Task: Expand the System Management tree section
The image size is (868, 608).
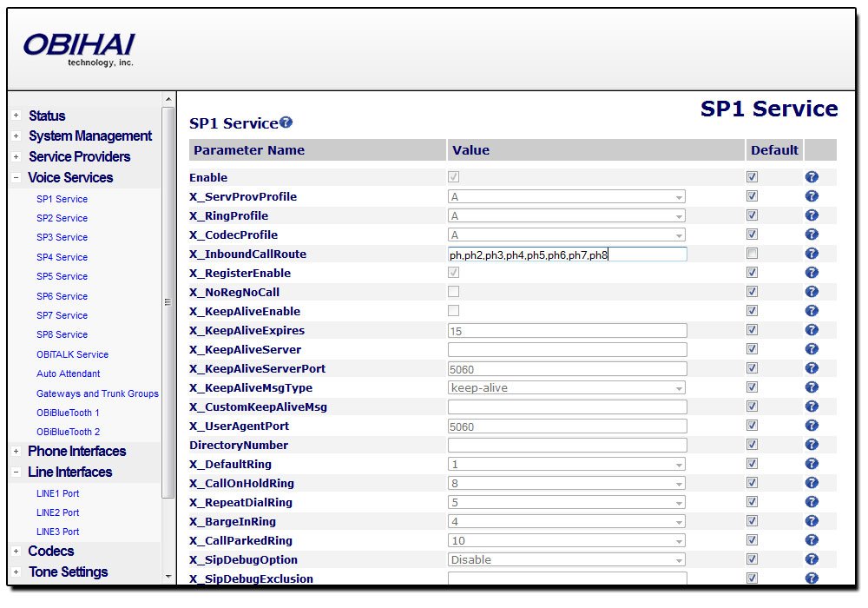Action: click(16, 136)
